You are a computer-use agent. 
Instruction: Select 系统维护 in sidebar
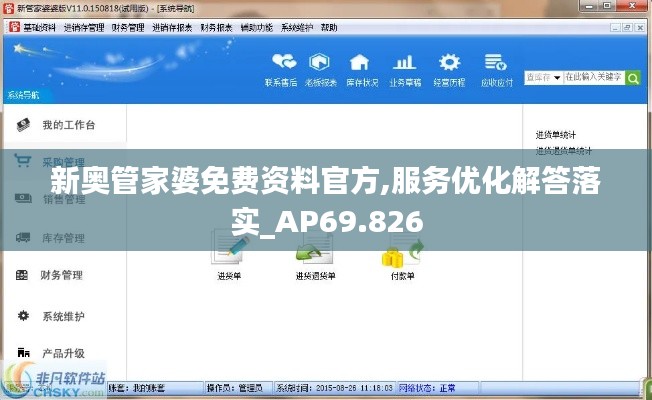(x=64, y=316)
